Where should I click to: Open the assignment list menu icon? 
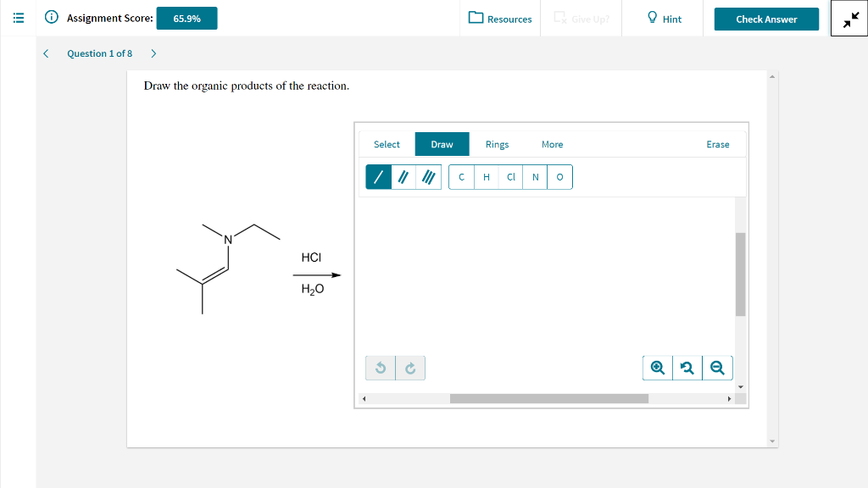[18, 18]
